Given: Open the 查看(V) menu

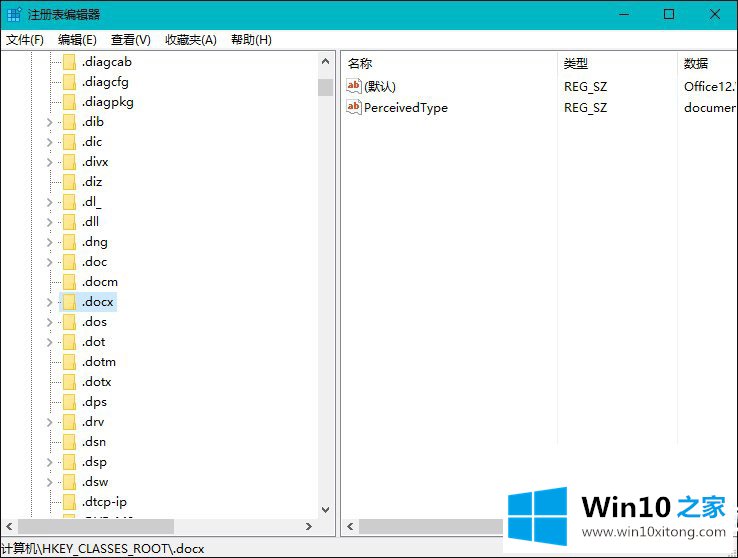Looking at the screenshot, I should 130,39.
